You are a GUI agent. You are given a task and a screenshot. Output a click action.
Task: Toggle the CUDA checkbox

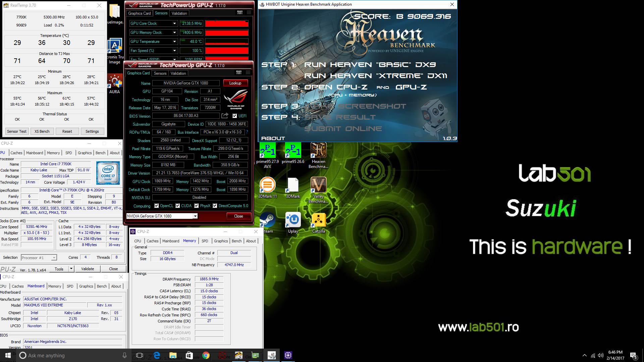tap(177, 206)
